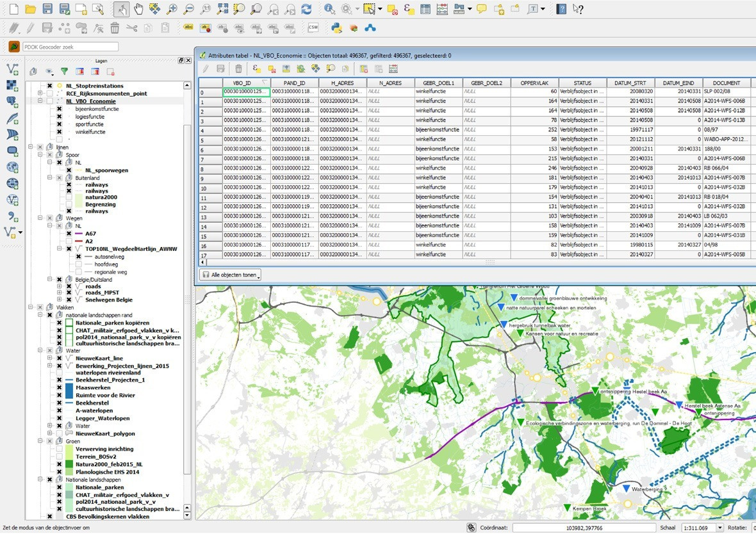Viewport: 756px width, 534px height.
Task: Click Add PostGIS layer elephant icon
Action: [12, 101]
